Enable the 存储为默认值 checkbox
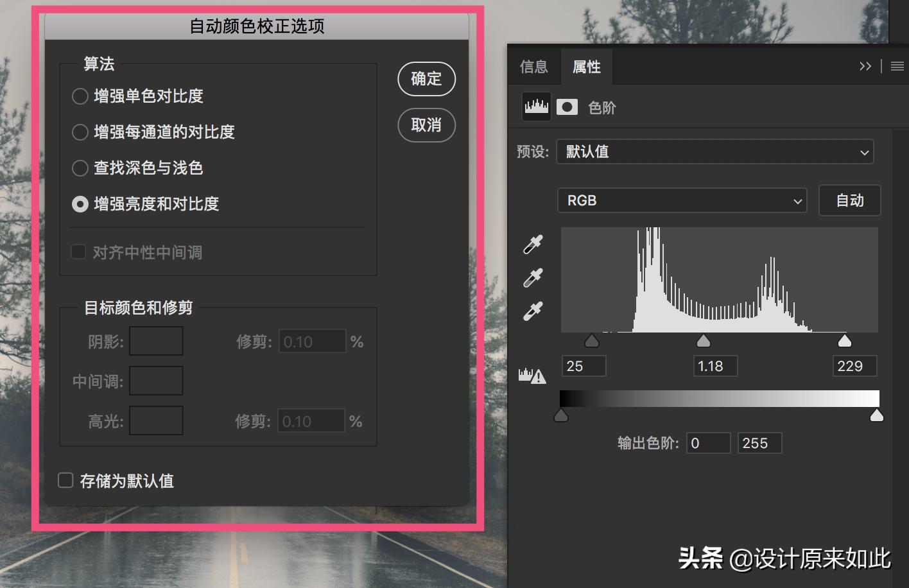 click(65, 480)
